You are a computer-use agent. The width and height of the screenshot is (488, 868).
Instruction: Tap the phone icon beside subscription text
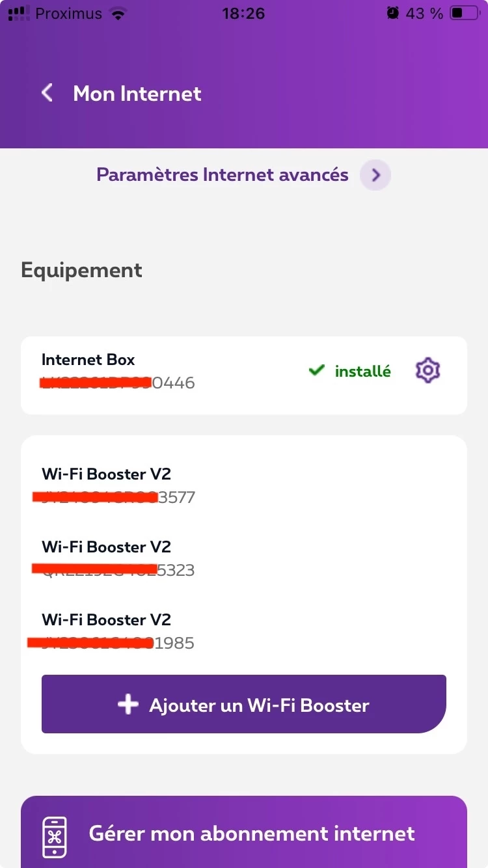coord(55,836)
